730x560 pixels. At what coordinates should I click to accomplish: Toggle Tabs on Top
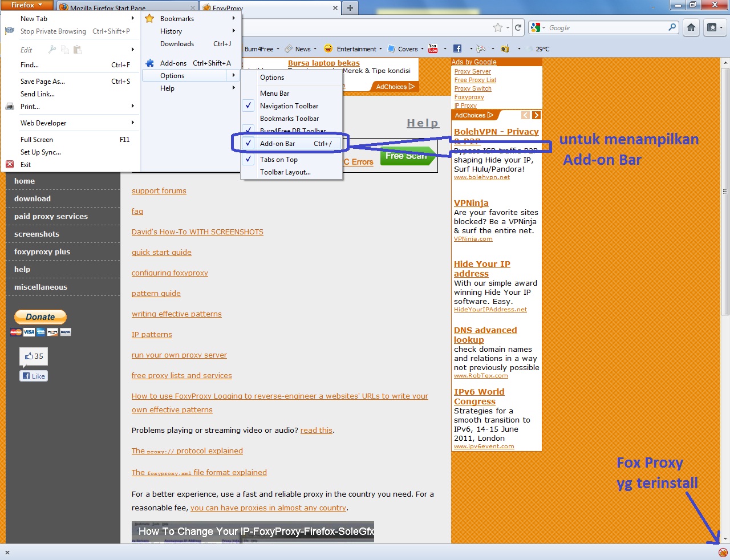291,160
